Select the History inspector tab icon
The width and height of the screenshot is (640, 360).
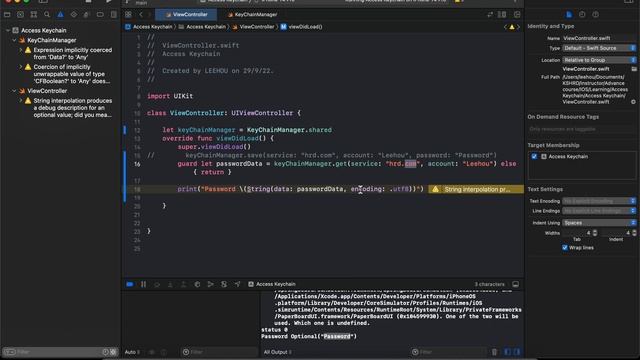point(582,15)
